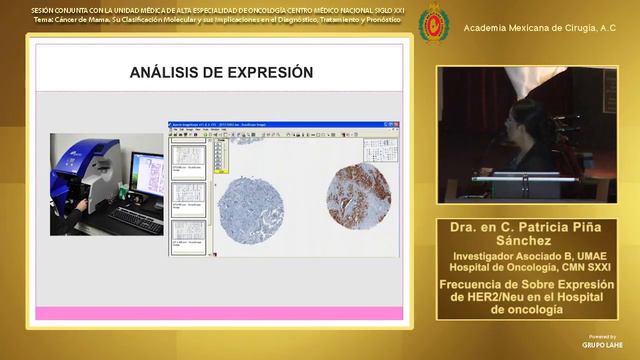This screenshot has width=640, height=360.
Task: Click the brown-stained tissue core image
Action: coord(359,196)
